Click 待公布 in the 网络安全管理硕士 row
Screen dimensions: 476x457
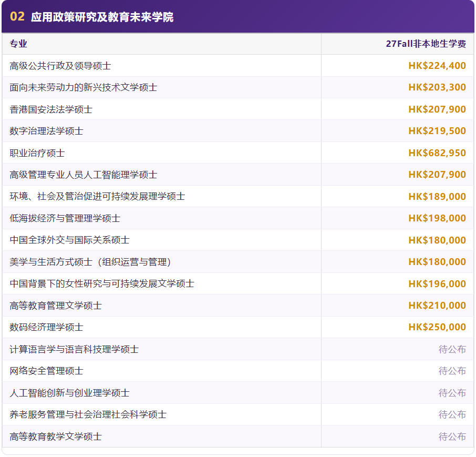coord(452,371)
